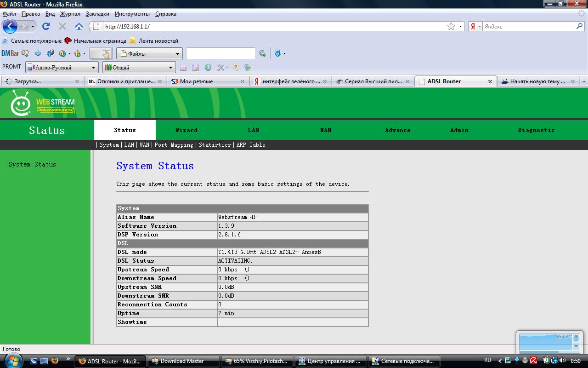The image size is (588, 368).
Task: Click the DMBar search magnifier icon
Action: [262, 54]
